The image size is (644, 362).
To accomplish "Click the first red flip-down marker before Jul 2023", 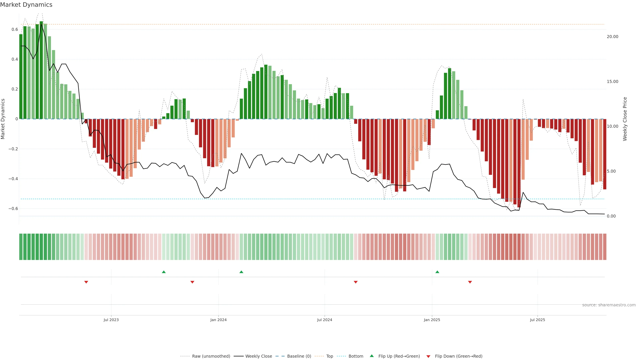I will pyautogui.click(x=86, y=282).
